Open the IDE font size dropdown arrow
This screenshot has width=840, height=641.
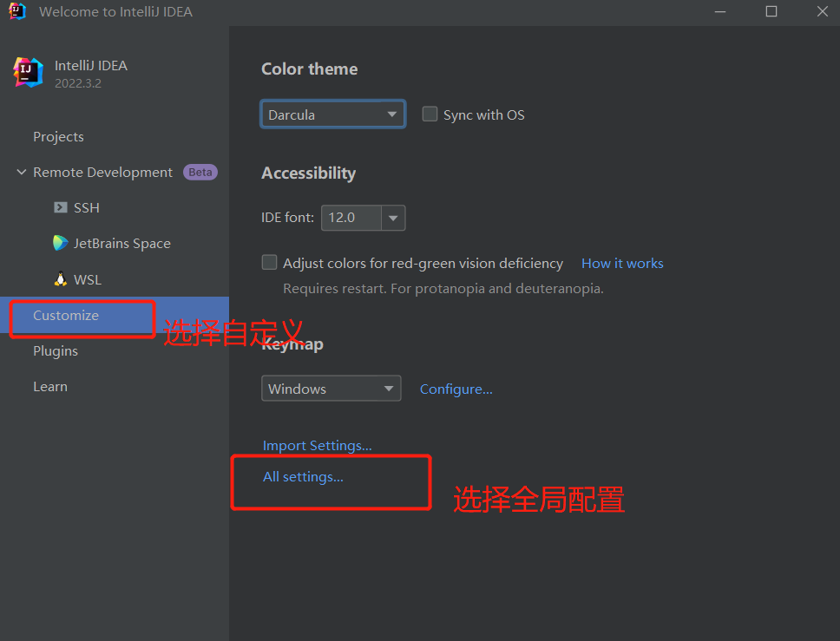pos(393,218)
